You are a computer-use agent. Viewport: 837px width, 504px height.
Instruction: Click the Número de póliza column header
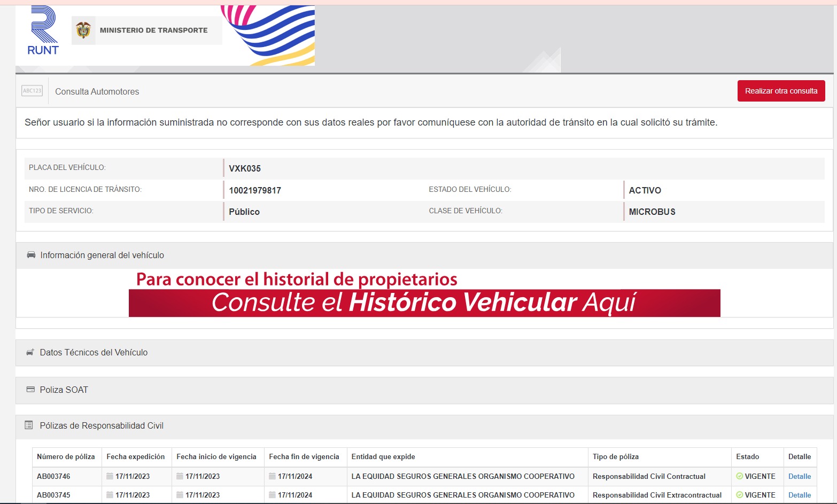coord(66,456)
